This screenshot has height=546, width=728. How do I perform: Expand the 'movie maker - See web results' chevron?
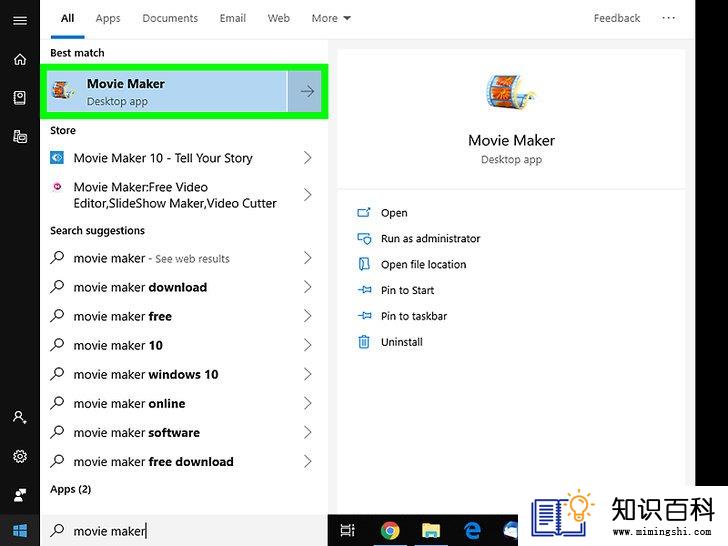pyautogui.click(x=307, y=258)
